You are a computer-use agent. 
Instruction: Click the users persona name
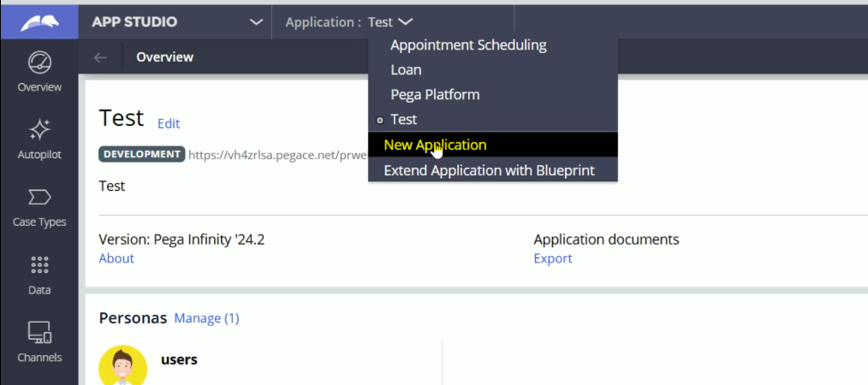(179, 359)
